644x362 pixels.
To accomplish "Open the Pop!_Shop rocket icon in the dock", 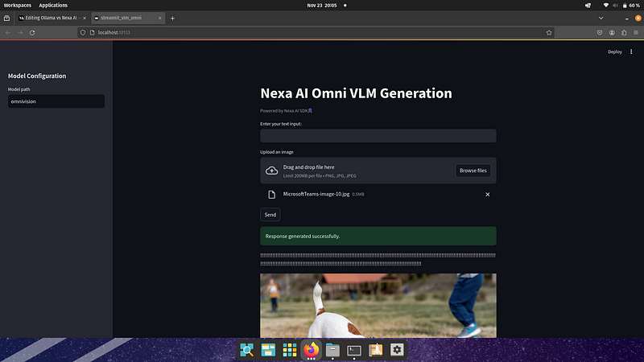I will [375, 350].
